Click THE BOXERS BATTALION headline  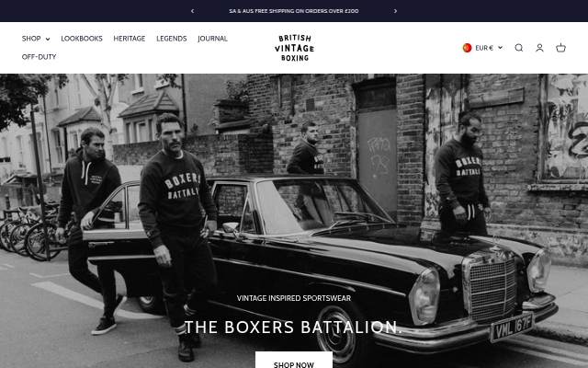tap(293, 327)
